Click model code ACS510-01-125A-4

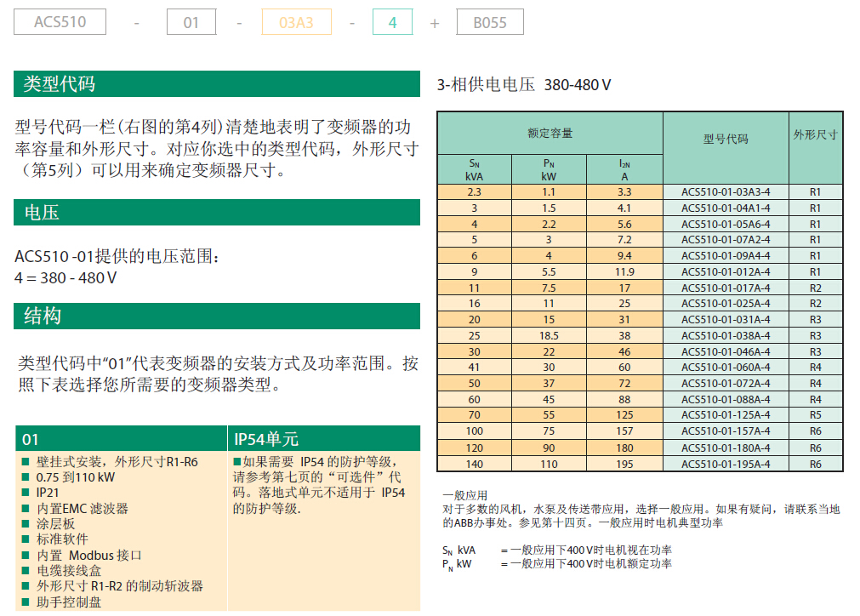tap(726, 414)
